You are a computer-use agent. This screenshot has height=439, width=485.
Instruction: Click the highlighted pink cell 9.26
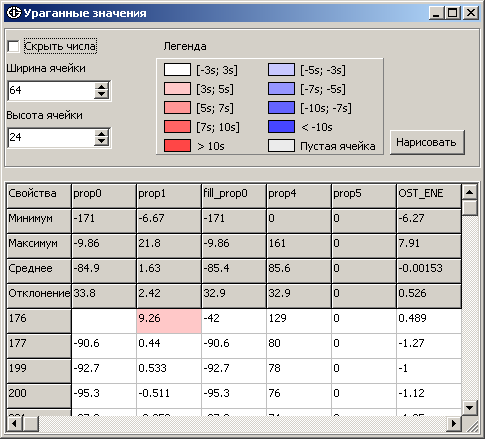click(x=169, y=321)
